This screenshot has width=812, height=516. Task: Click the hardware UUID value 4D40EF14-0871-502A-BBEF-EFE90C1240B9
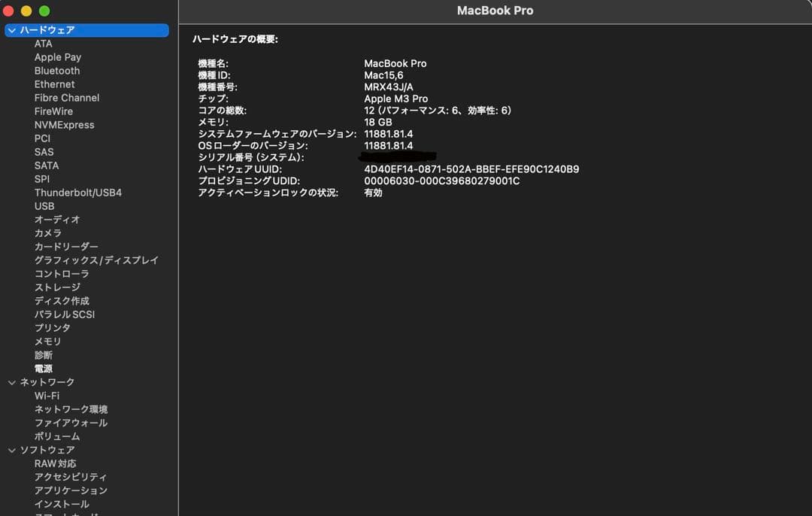click(x=471, y=169)
